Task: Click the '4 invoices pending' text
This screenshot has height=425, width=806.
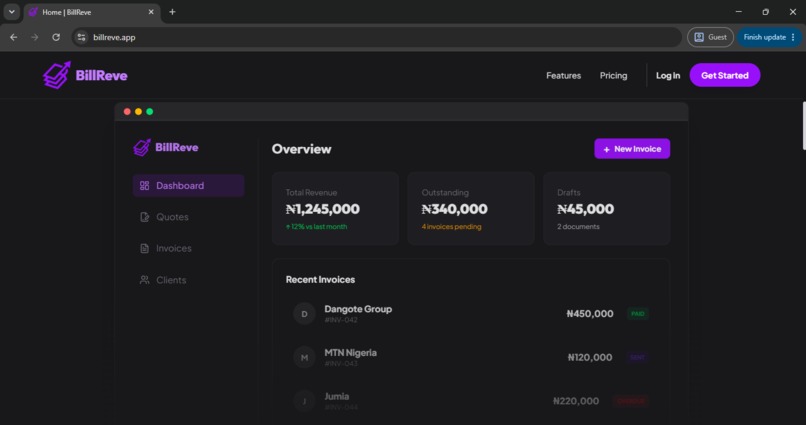Action: tap(451, 227)
